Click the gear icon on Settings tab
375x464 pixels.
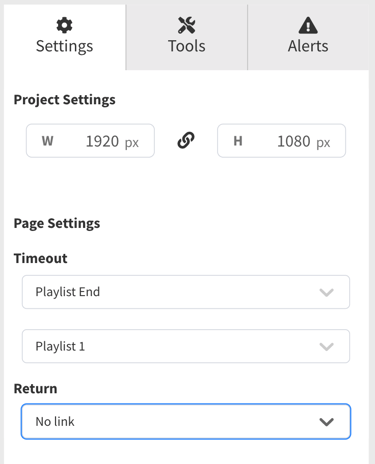pyautogui.click(x=64, y=25)
